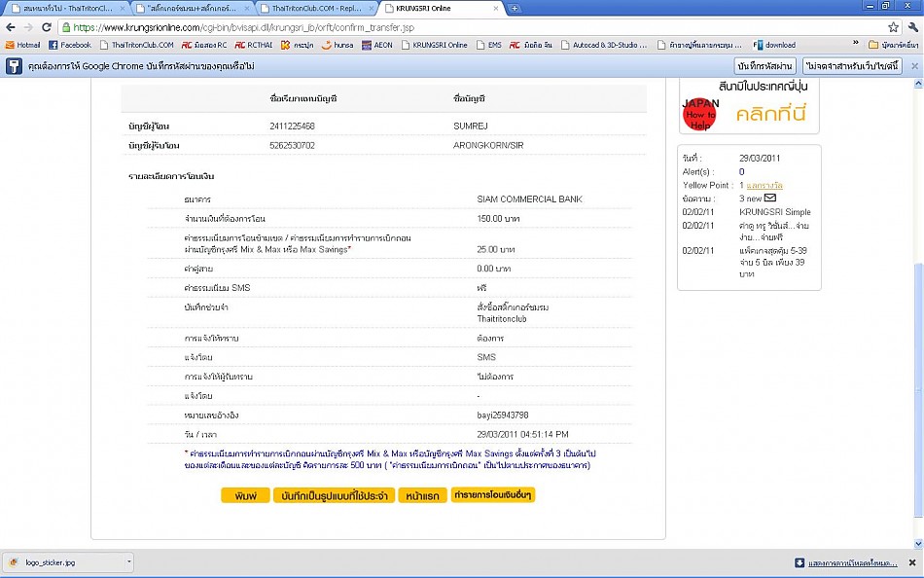Open the other bookmarks folder
924x578 pixels.
893,45
